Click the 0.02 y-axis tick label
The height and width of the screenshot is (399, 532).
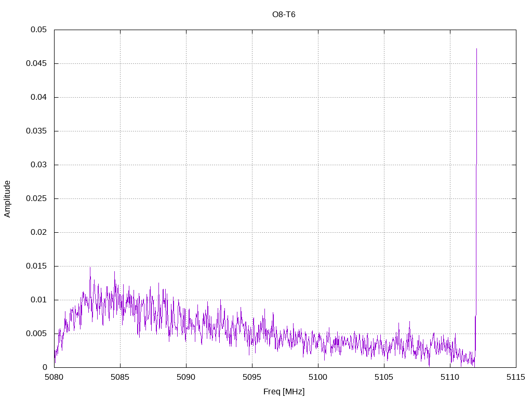tap(38, 232)
